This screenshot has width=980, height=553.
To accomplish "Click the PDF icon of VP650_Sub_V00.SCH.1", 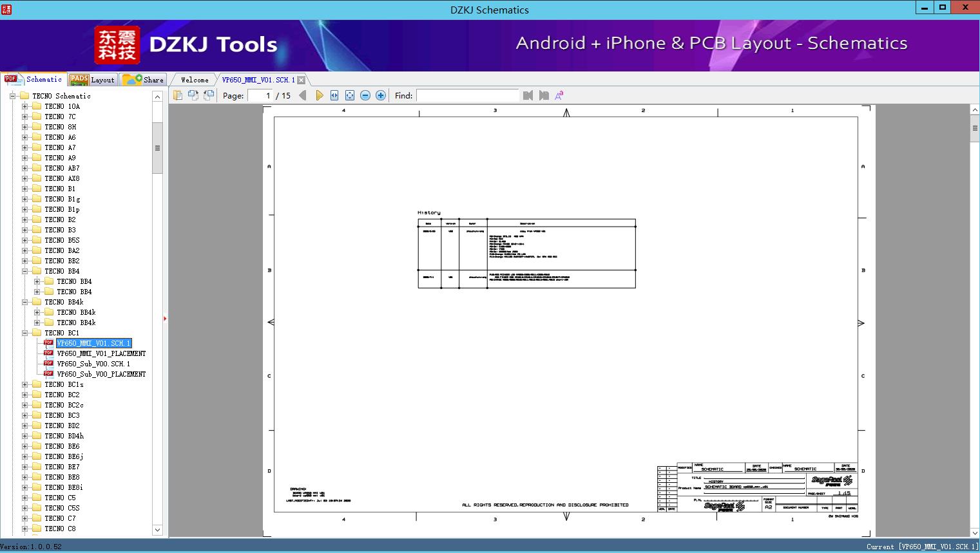I will pyautogui.click(x=48, y=363).
